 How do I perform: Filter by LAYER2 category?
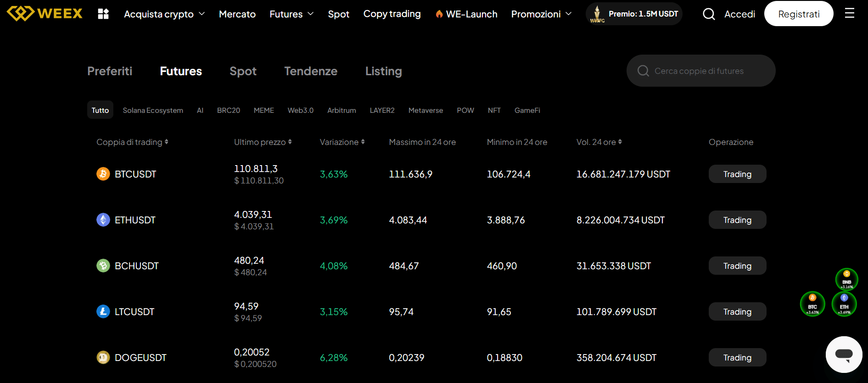pos(382,110)
